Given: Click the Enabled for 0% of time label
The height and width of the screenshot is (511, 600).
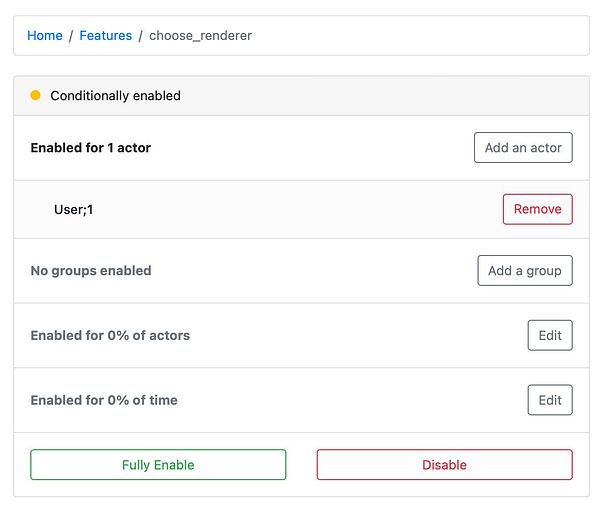Looking at the screenshot, I should pyautogui.click(x=104, y=400).
